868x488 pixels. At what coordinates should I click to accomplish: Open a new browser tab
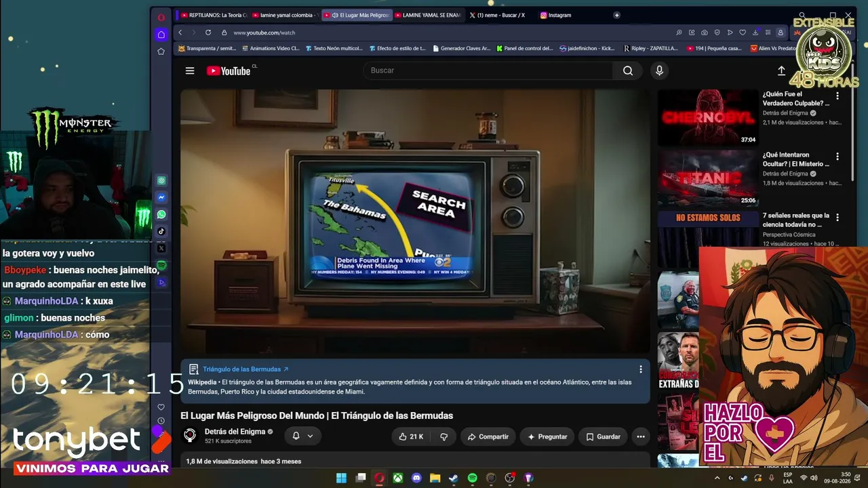(616, 15)
